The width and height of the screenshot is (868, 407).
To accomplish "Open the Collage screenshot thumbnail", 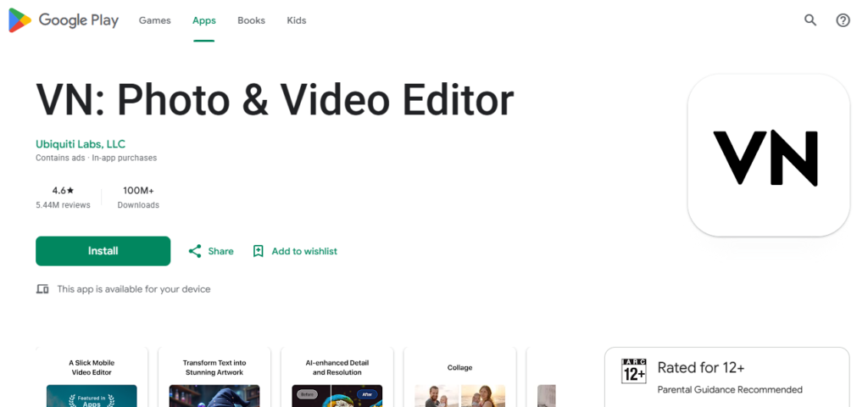I will pos(460,377).
